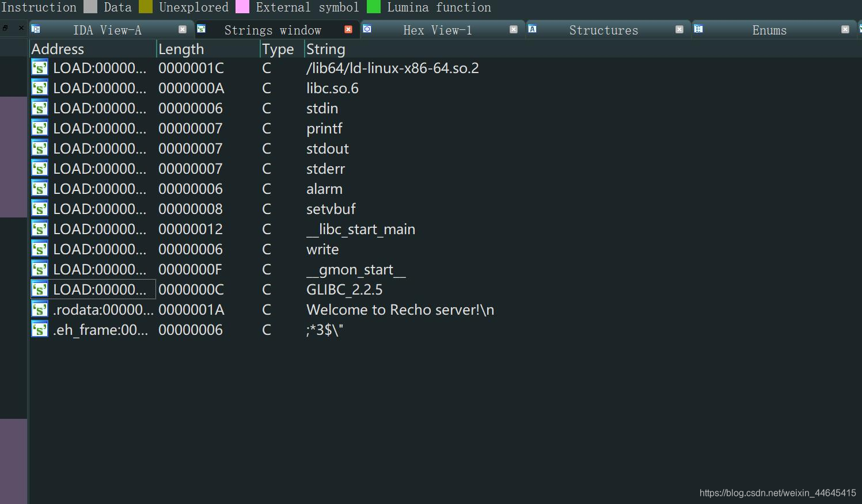Click the Hex View-1 tab icon

tap(367, 29)
